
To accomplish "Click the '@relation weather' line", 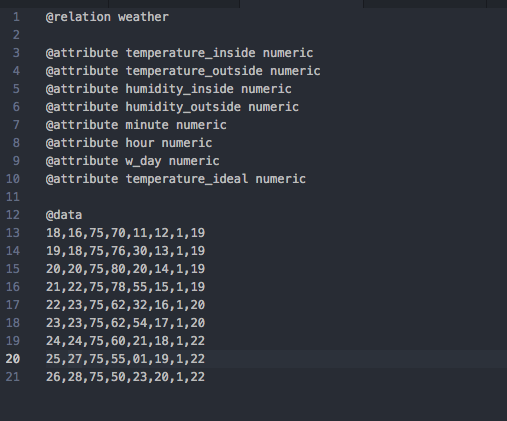I will pyautogui.click(x=107, y=17).
